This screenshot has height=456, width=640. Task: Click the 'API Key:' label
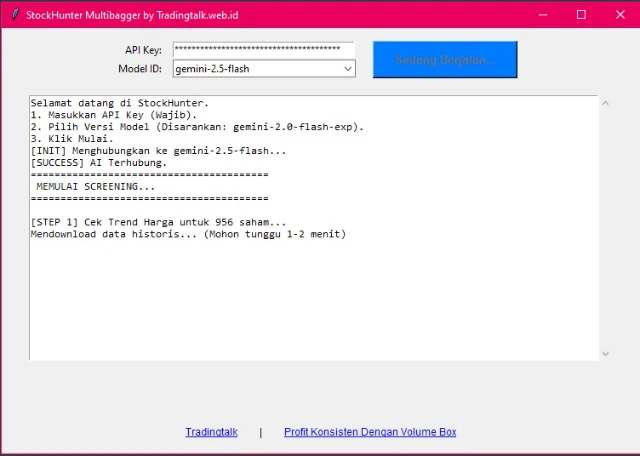pyautogui.click(x=143, y=50)
